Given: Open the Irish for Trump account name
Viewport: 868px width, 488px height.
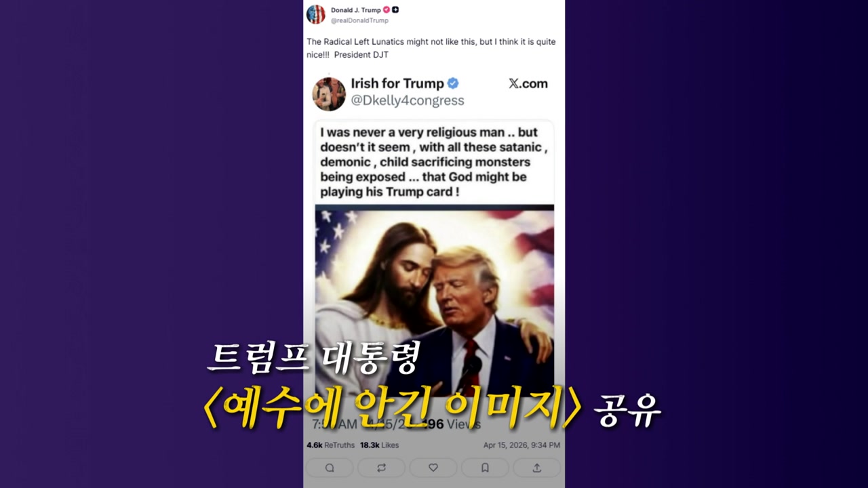Looking at the screenshot, I should (x=397, y=83).
